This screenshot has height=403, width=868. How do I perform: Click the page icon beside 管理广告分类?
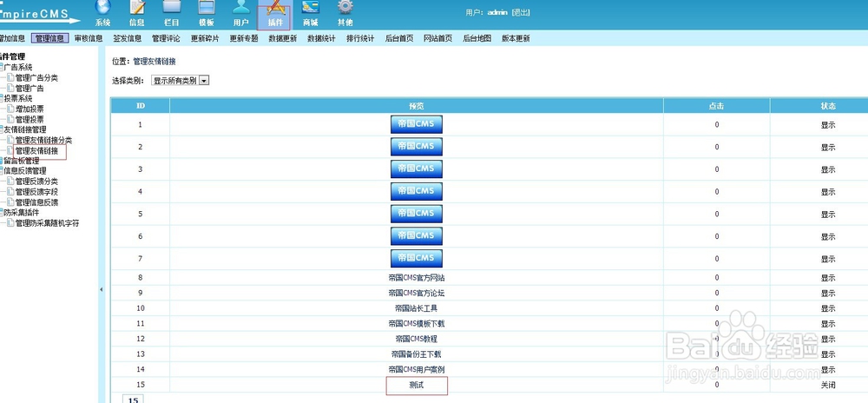pyautogui.click(x=10, y=77)
